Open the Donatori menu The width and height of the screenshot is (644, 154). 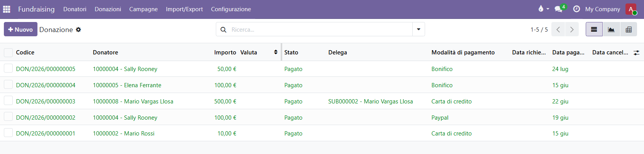click(x=75, y=9)
